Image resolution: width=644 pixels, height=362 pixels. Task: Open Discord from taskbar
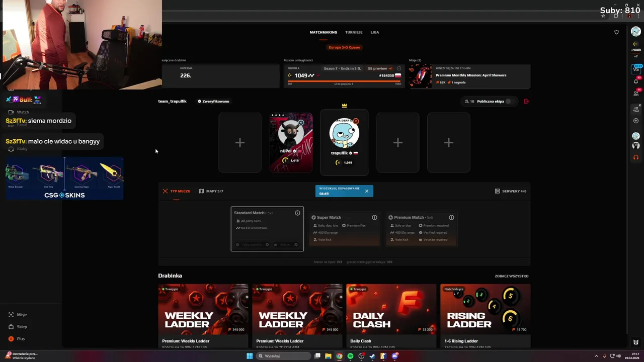click(x=394, y=356)
